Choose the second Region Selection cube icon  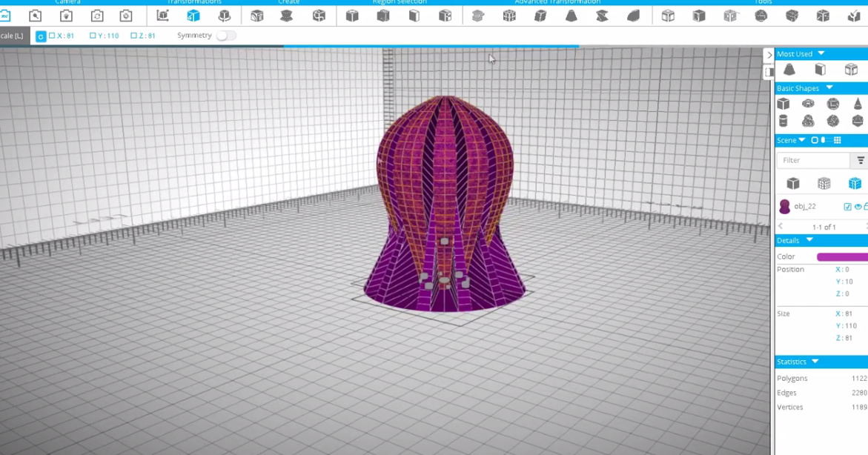click(x=383, y=16)
